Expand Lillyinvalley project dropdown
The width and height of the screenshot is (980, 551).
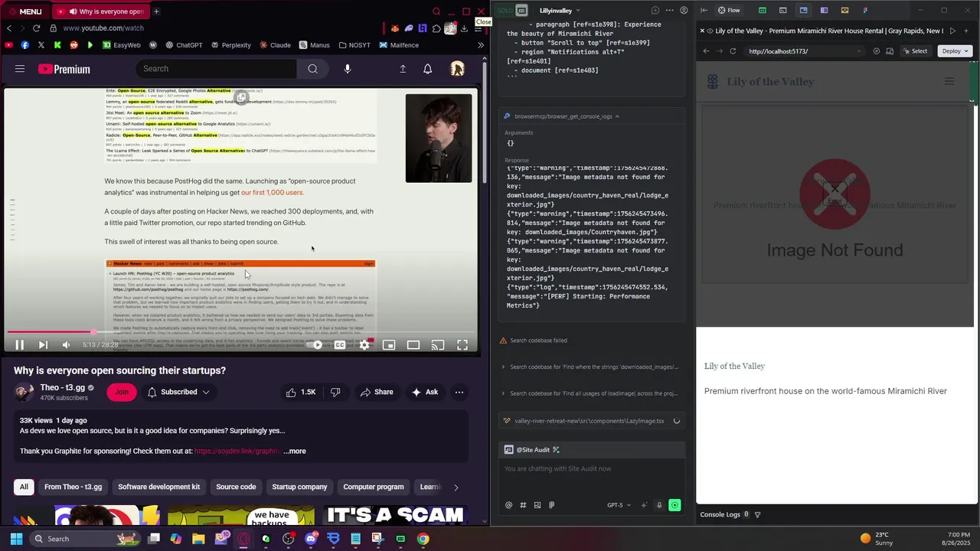pyautogui.click(x=560, y=11)
